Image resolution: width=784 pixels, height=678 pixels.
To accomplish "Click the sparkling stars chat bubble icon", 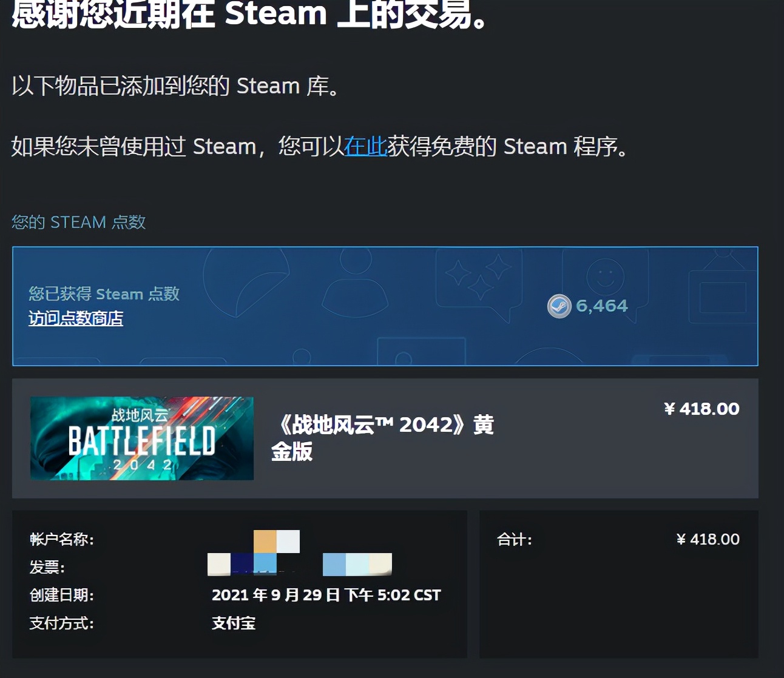I will 479,280.
